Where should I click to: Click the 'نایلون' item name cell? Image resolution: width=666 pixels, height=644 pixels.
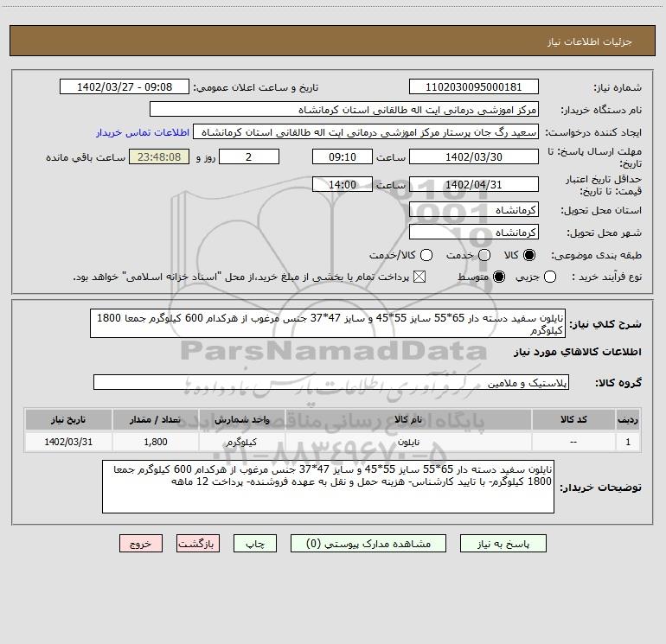point(408,442)
